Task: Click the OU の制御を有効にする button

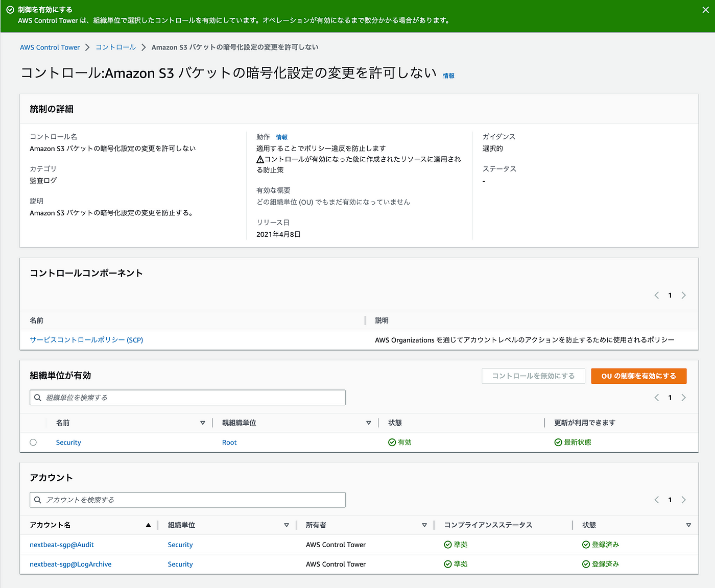Action: pyautogui.click(x=639, y=376)
